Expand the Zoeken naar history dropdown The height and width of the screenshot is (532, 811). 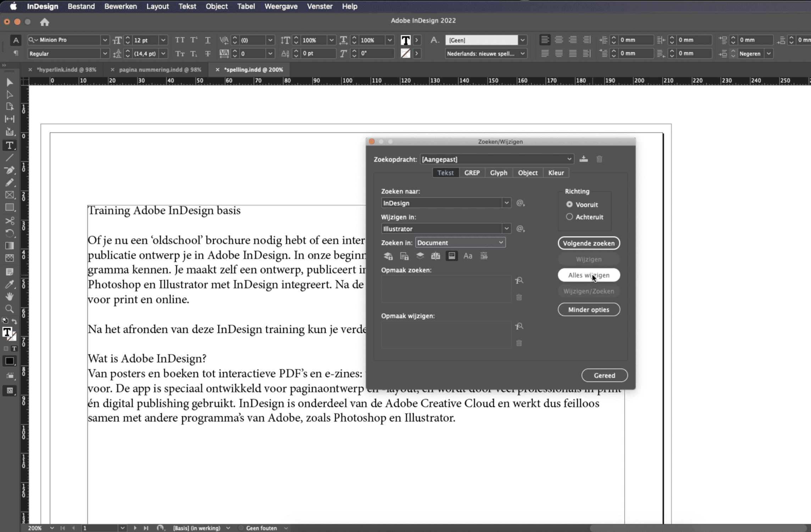pyautogui.click(x=506, y=203)
